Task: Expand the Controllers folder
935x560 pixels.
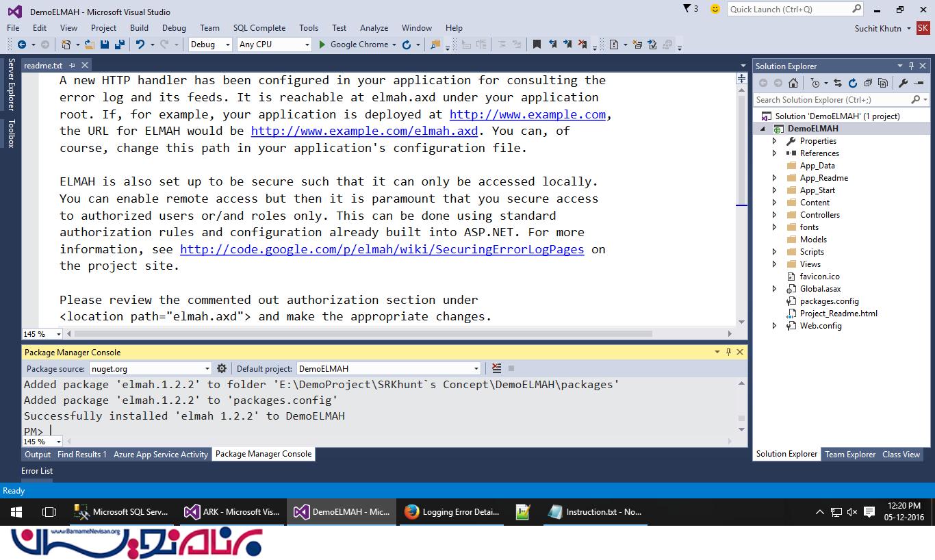Action: pyautogui.click(x=774, y=215)
